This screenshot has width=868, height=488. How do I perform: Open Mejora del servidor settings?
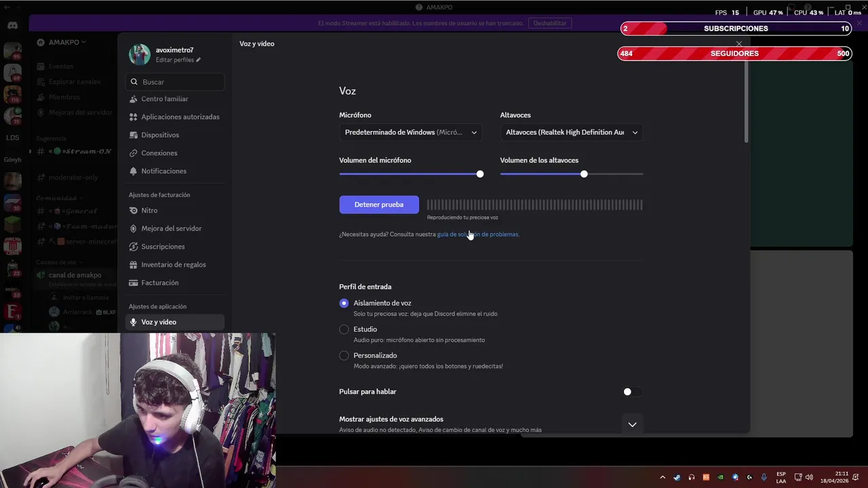[x=175, y=228]
